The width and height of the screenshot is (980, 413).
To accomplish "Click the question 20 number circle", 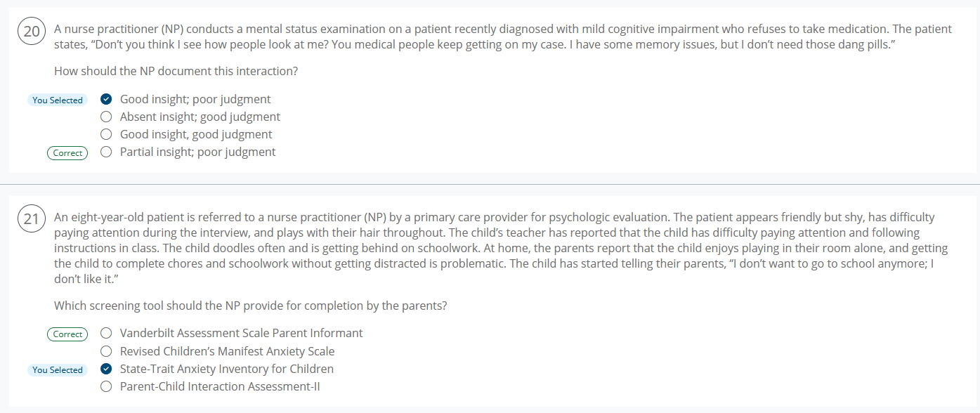I will (x=32, y=32).
